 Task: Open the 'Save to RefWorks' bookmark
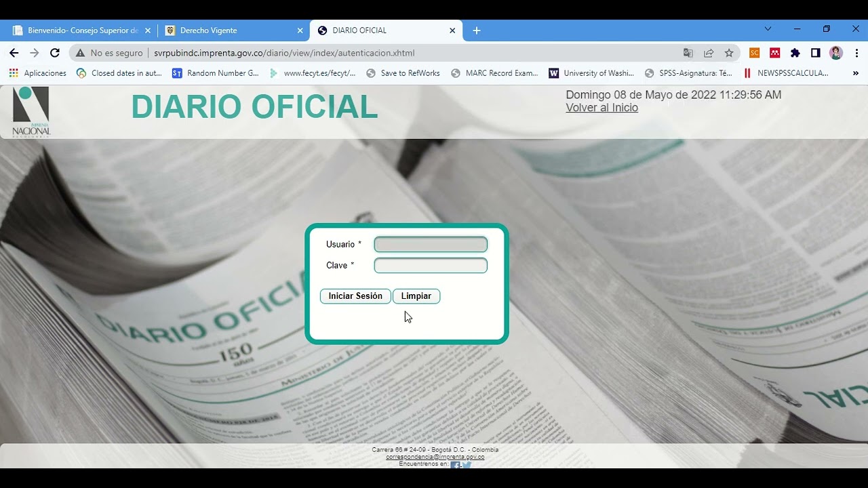click(403, 73)
